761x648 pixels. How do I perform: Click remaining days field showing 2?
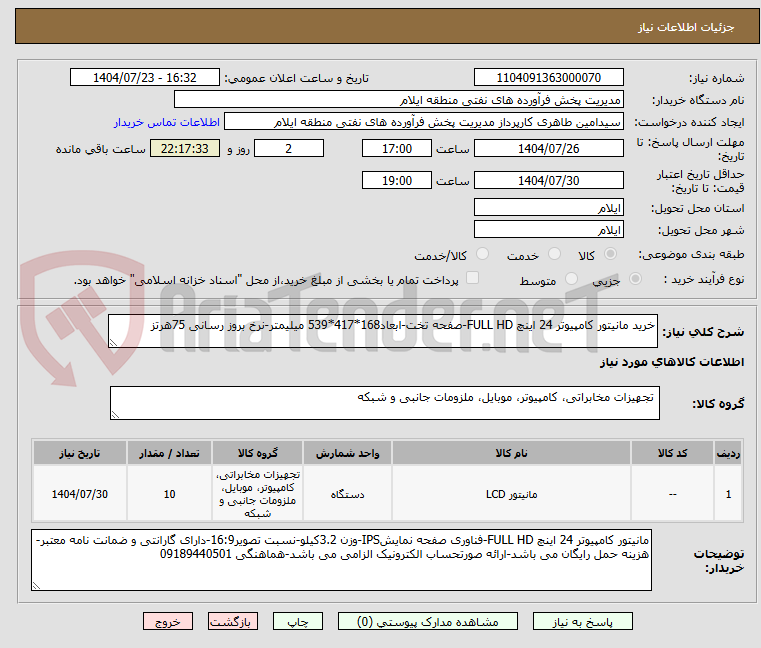289,149
